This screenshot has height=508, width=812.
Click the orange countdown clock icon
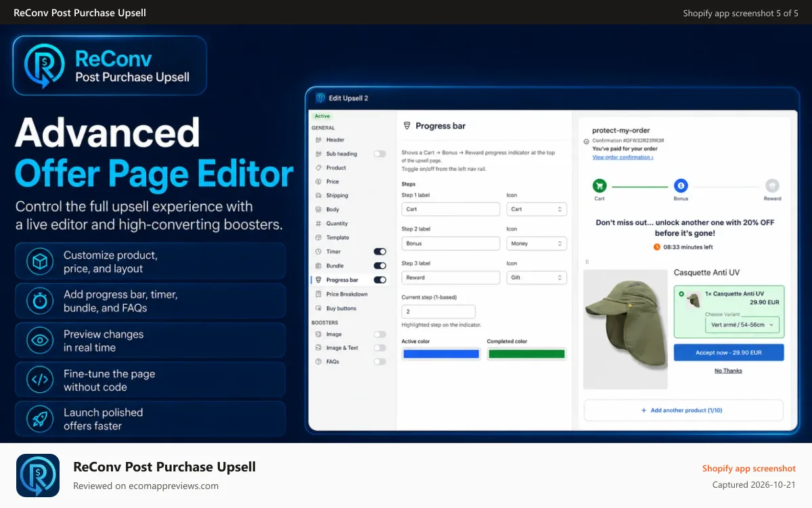coord(657,247)
